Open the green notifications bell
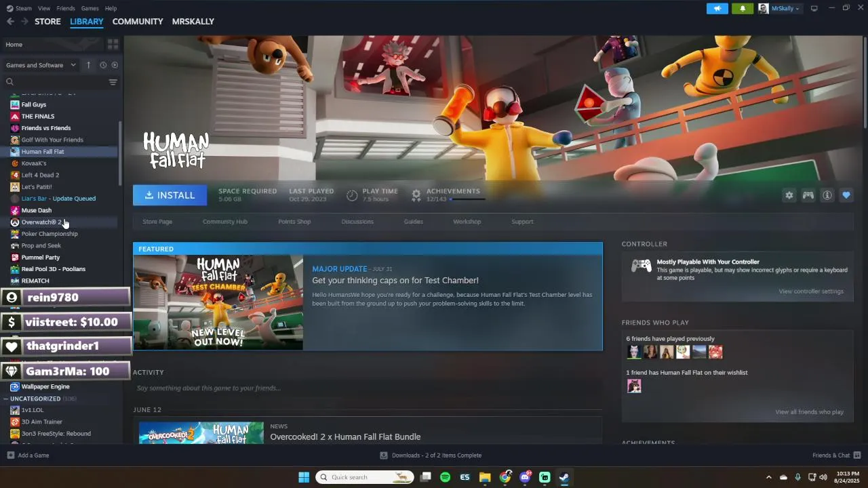 pos(743,8)
